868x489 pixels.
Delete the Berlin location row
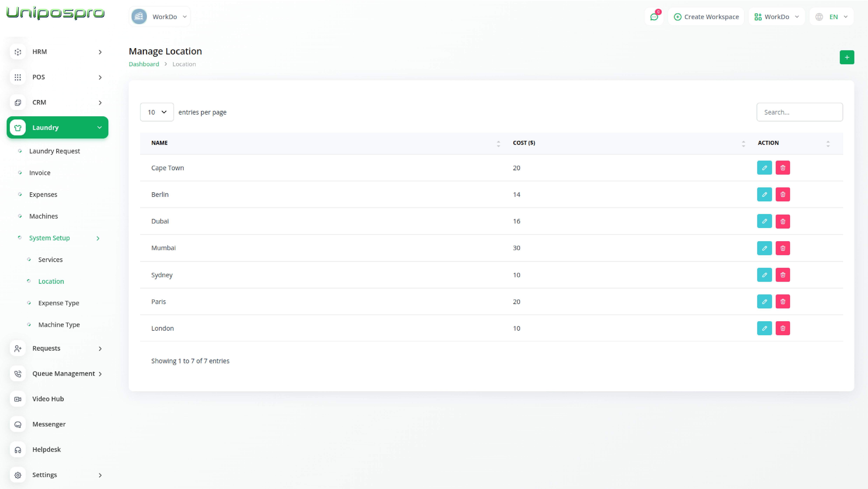782,194
